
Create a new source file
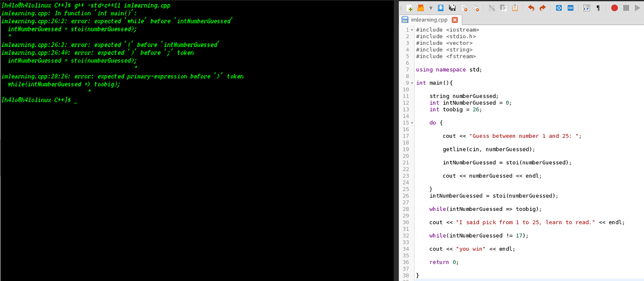(409, 8)
